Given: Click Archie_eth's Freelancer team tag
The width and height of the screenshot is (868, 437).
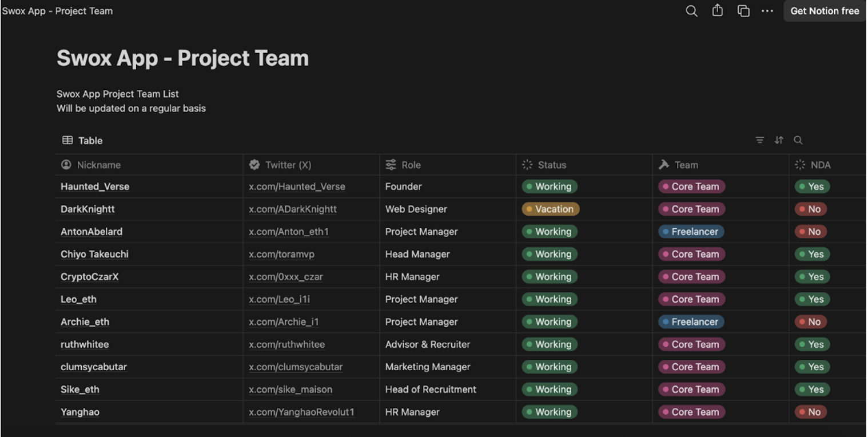Looking at the screenshot, I should [691, 321].
